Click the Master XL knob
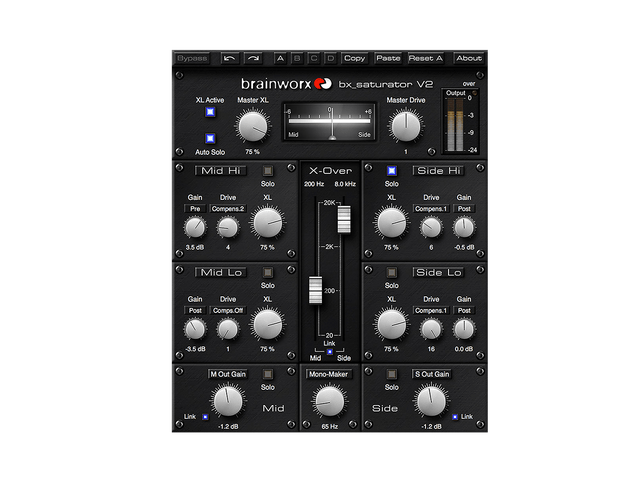The image size is (632, 480). [253, 127]
